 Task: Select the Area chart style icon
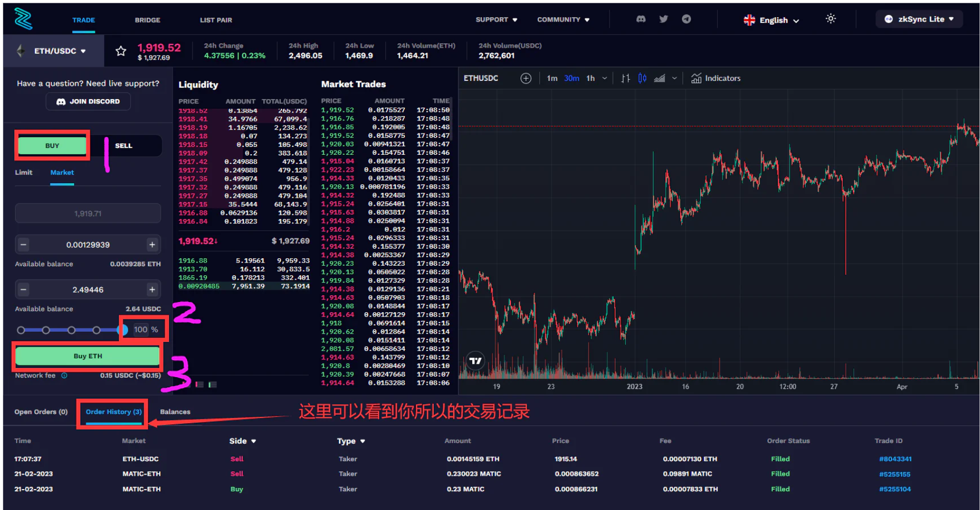[x=659, y=78]
